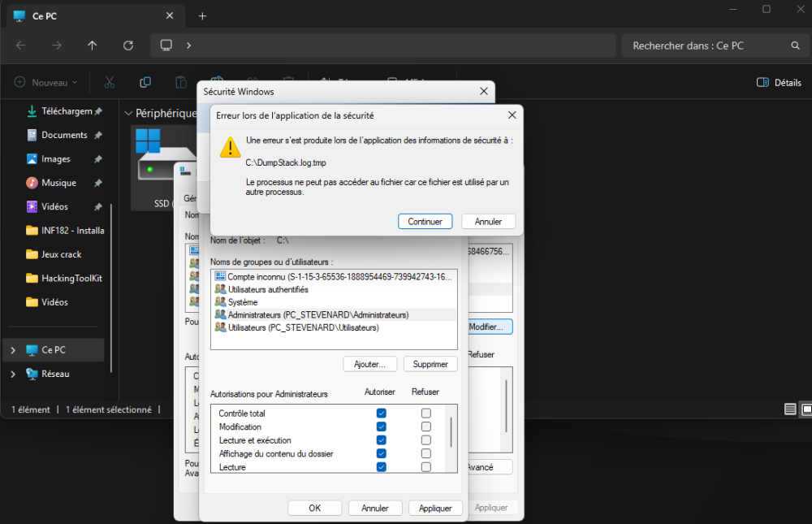Click the refresh icon in navigation bar
This screenshot has height=524, width=812.
(x=128, y=45)
